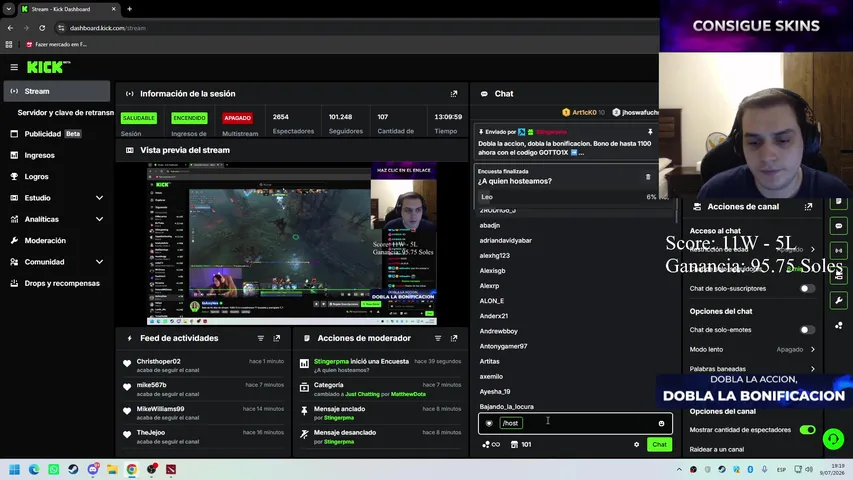Screen dimensions: 853x480
Task: Select user Bajando_la_locura in list
Action: [x=506, y=407]
